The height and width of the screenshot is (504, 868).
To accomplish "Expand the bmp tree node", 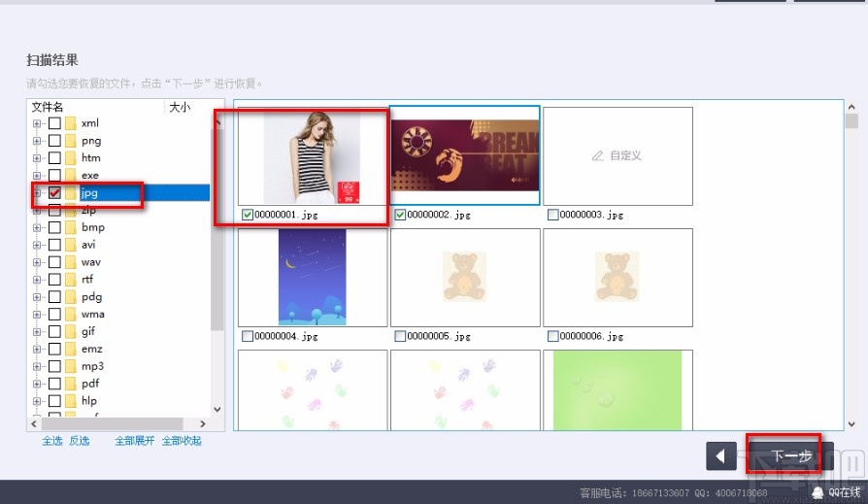I will click(x=37, y=227).
